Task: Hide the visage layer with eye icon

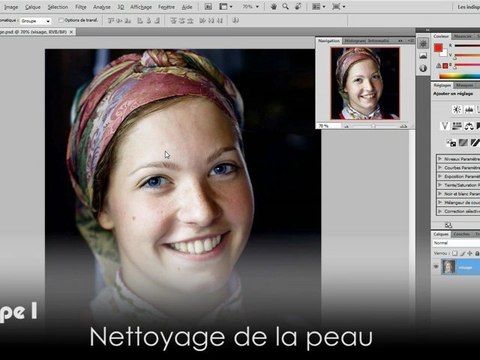Action: pyautogui.click(x=436, y=267)
